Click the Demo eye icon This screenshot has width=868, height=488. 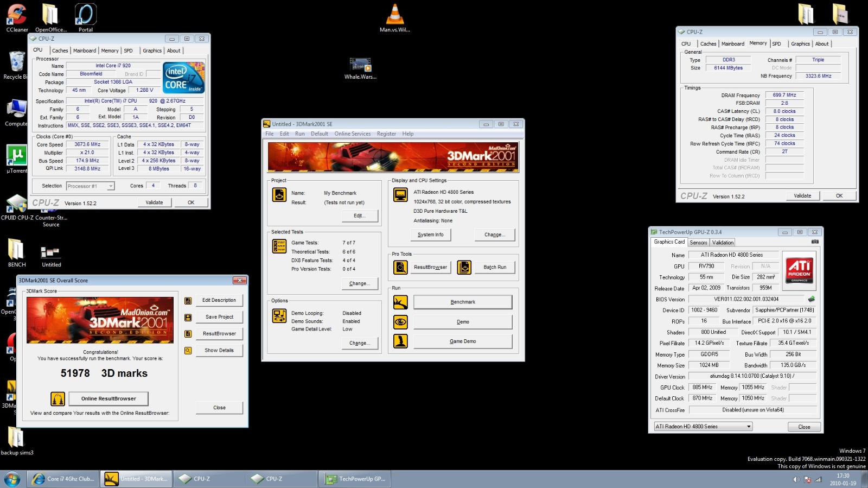point(400,322)
